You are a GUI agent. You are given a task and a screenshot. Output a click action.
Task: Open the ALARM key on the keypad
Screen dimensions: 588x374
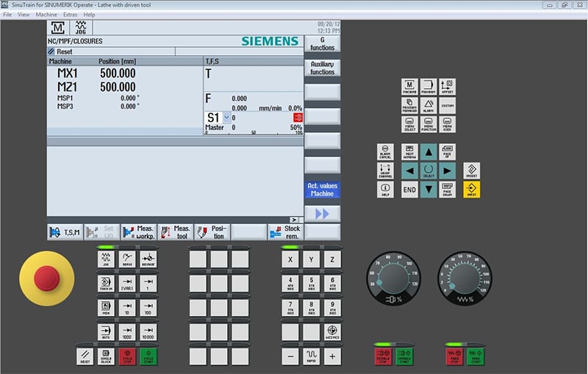[429, 105]
